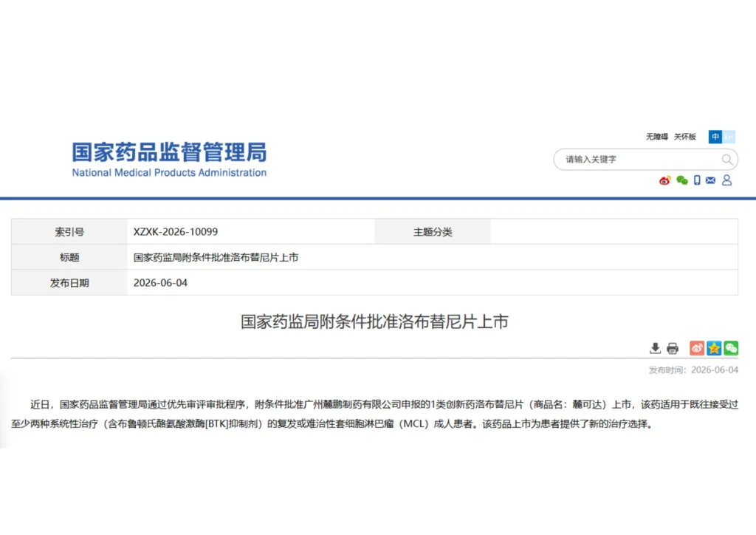Select table title 国家药监局附条件批准洛布替尼片上市
This screenshot has width=756, height=535.
click(216, 258)
